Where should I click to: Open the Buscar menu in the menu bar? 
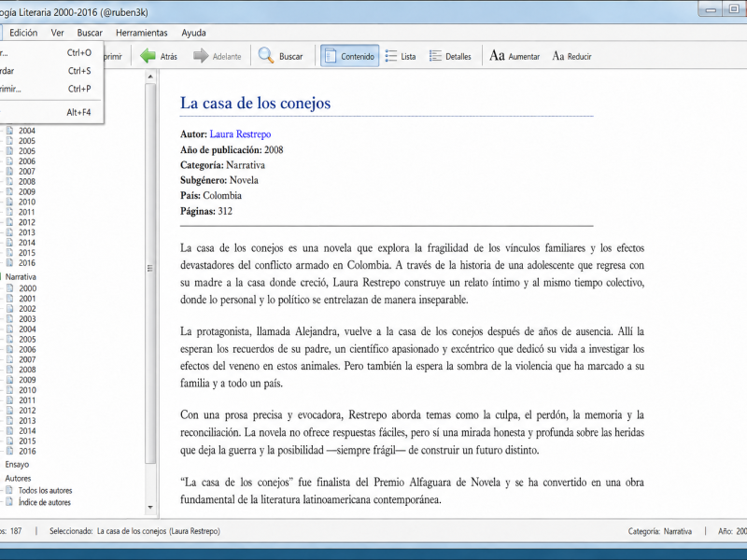[90, 33]
